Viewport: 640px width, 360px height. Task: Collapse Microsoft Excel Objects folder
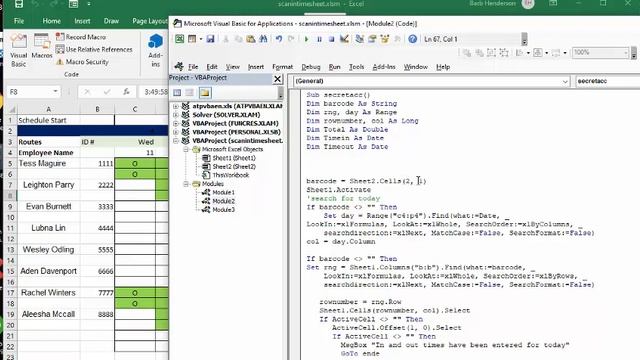pyautogui.click(x=186, y=149)
